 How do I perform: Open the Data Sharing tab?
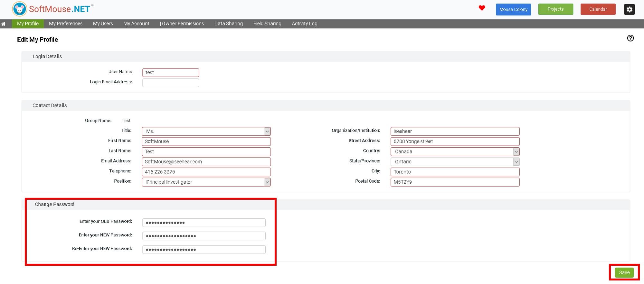point(228,24)
